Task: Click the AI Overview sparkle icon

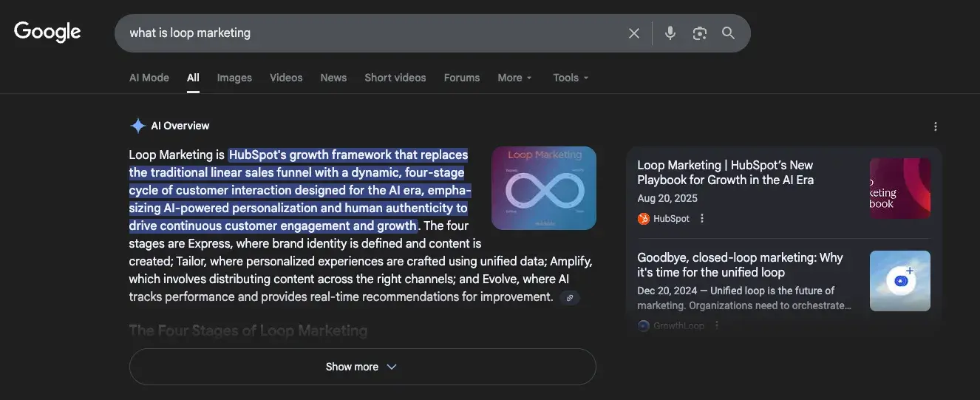Action: [137, 126]
